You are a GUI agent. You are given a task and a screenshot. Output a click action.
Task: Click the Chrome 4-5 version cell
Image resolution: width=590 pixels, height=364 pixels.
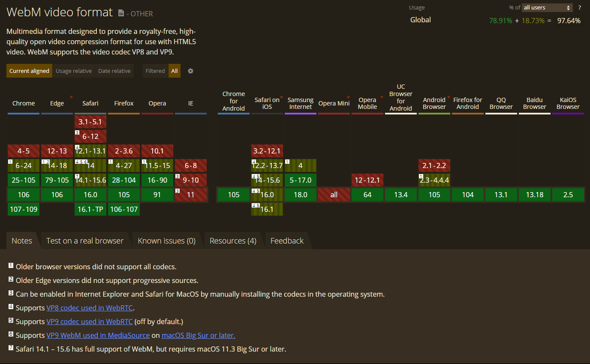(24, 151)
